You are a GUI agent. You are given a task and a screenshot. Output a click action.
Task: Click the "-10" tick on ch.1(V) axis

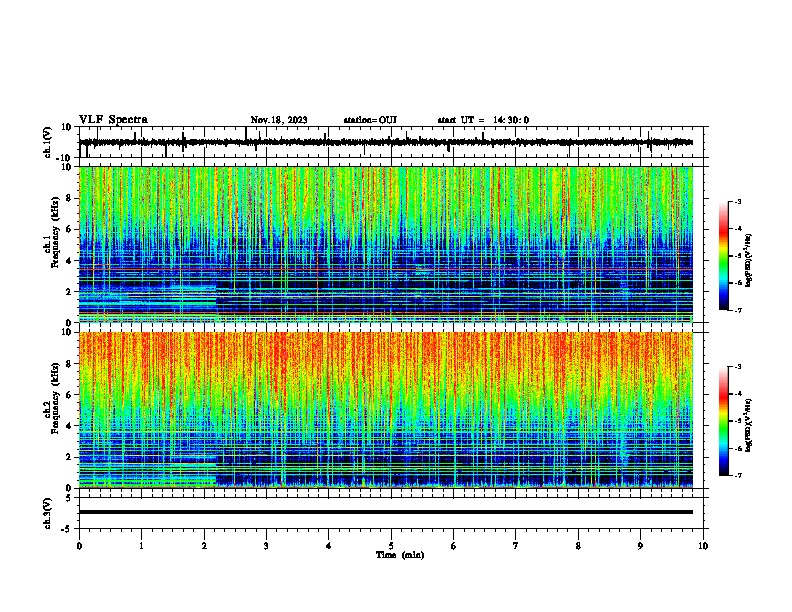click(64, 158)
